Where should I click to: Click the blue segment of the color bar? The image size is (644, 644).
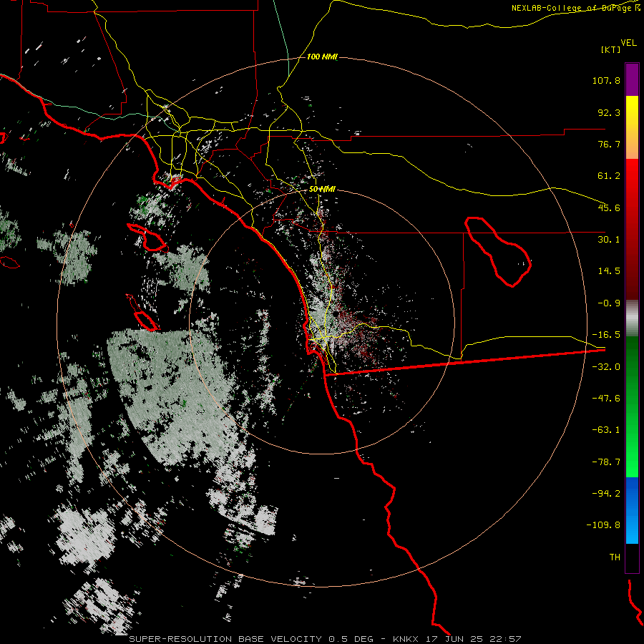632,510
